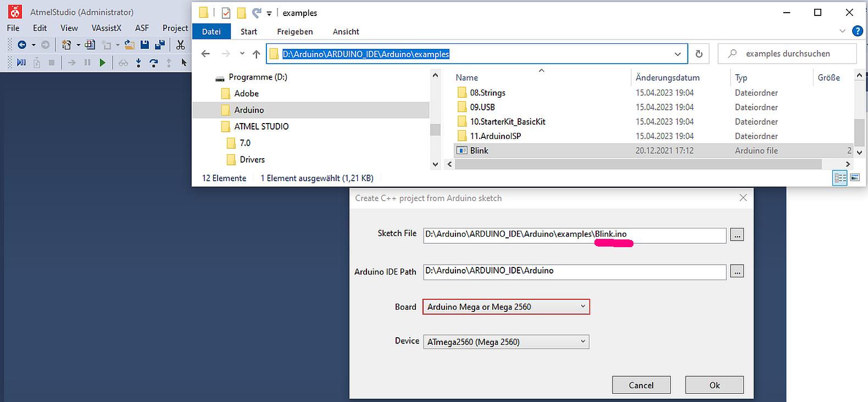This screenshot has width=868, height=402.
Task: Sort by Typ column header
Action: [741, 77]
